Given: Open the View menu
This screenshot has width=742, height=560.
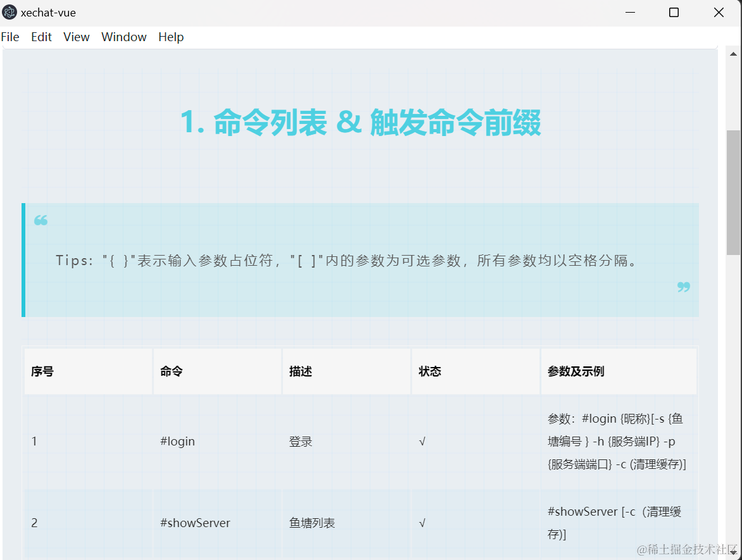Looking at the screenshot, I should pyautogui.click(x=76, y=37).
